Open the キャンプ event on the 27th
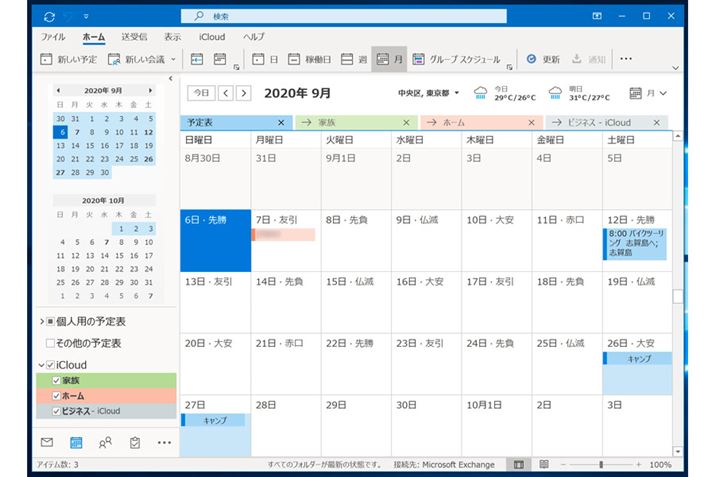The width and height of the screenshot is (715, 477). (x=213, y=420)
